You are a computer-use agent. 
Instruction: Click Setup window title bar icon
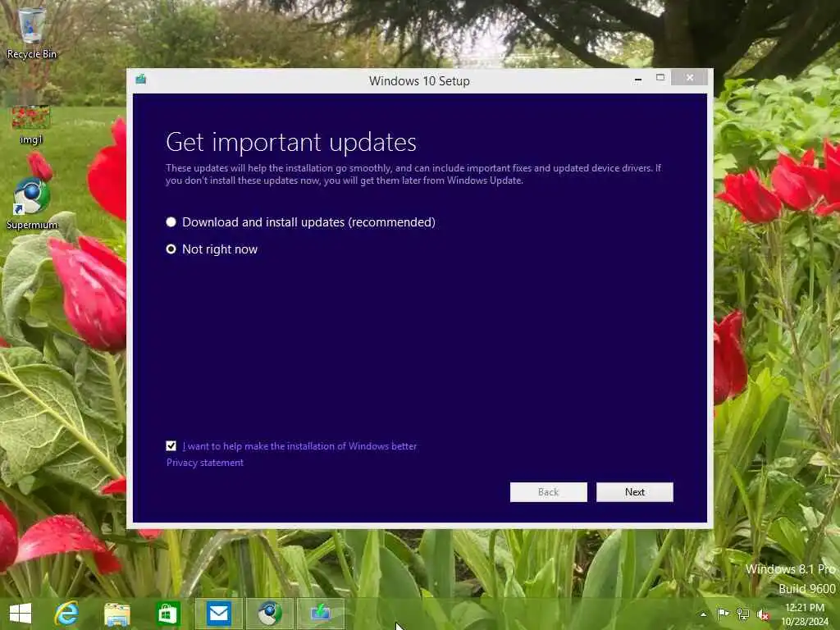(x=141, y=80)
